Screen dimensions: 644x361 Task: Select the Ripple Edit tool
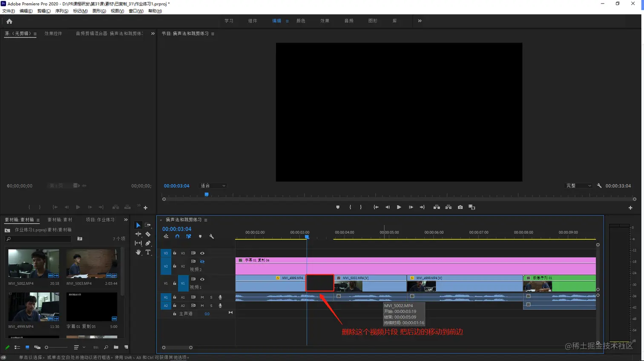pos(138,234)
